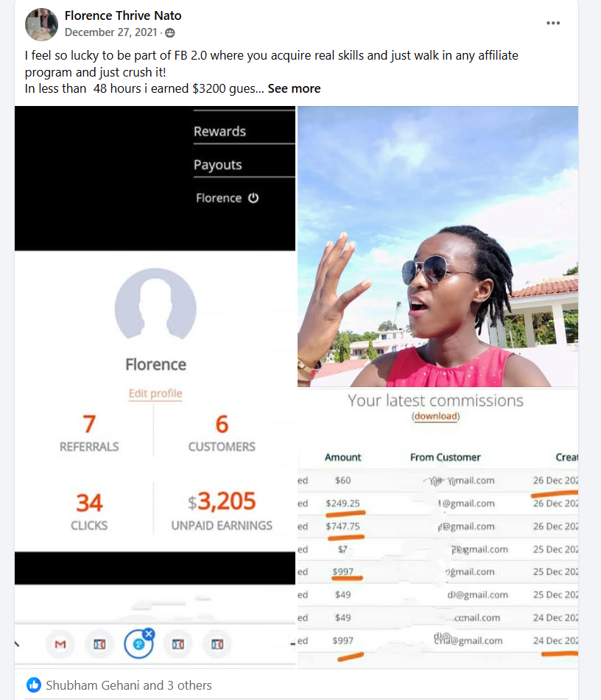Click Florence Thrive Nato's profile picture
Image resolution: width=601 pixels, height=700 pixels.
[41, 24]
